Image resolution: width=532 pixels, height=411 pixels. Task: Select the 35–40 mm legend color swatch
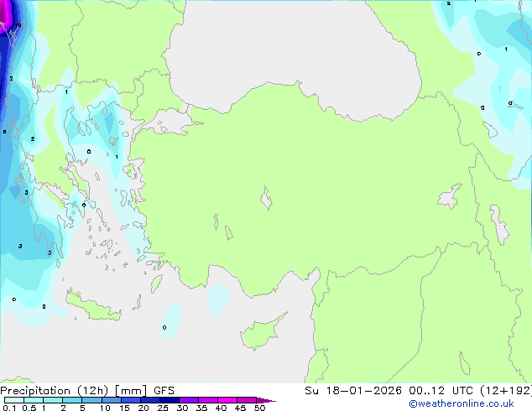pyautogui.click(x=207, y=400)
